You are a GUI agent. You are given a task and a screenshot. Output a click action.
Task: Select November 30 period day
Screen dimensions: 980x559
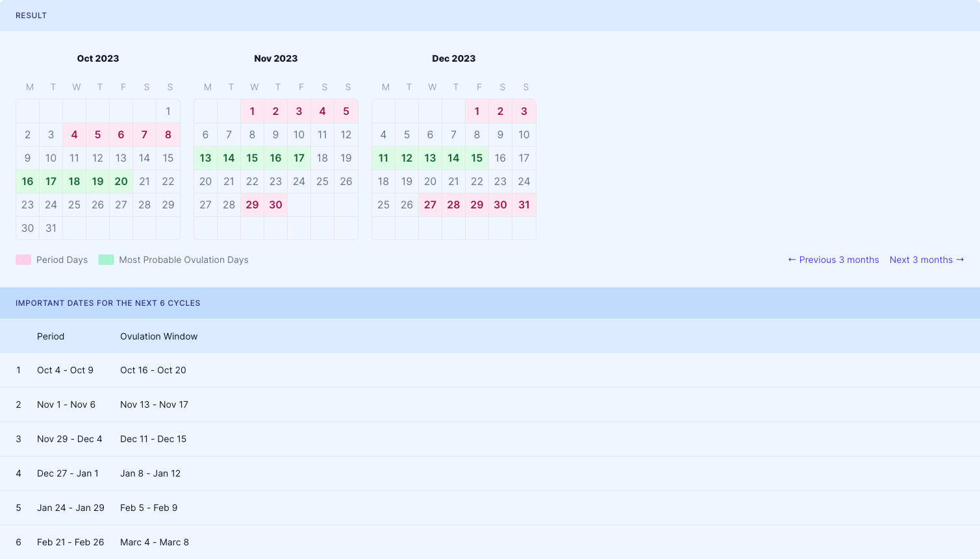(275, 205)
